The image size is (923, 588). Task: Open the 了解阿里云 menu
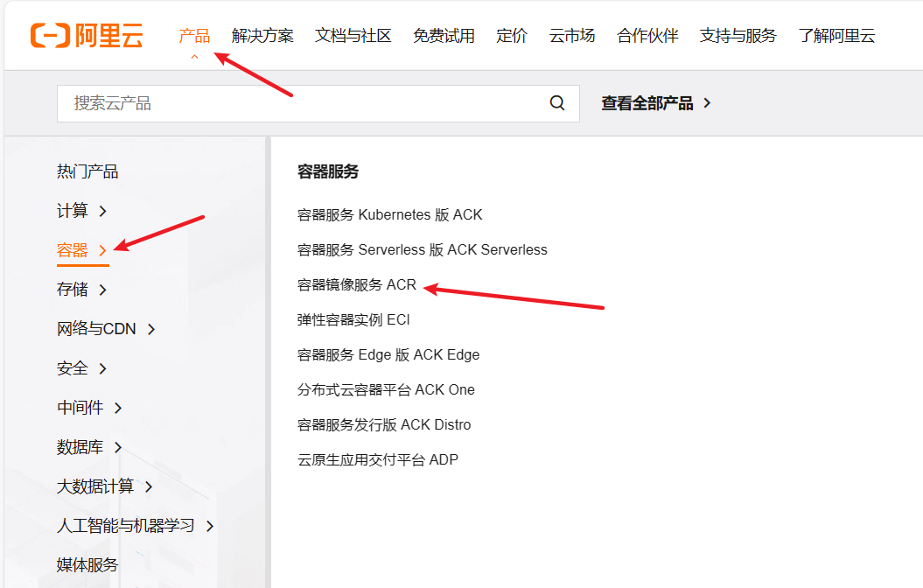[836, 35]
